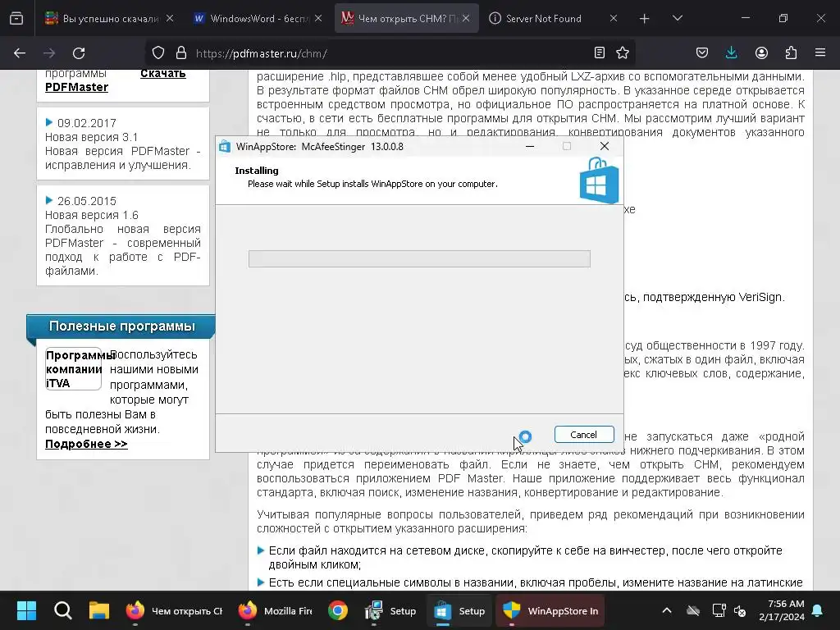List all tabs with the dropdown arrow
The width and height of the screenshot is (840, 630).
pyautogui.click(x=677, y=19)
